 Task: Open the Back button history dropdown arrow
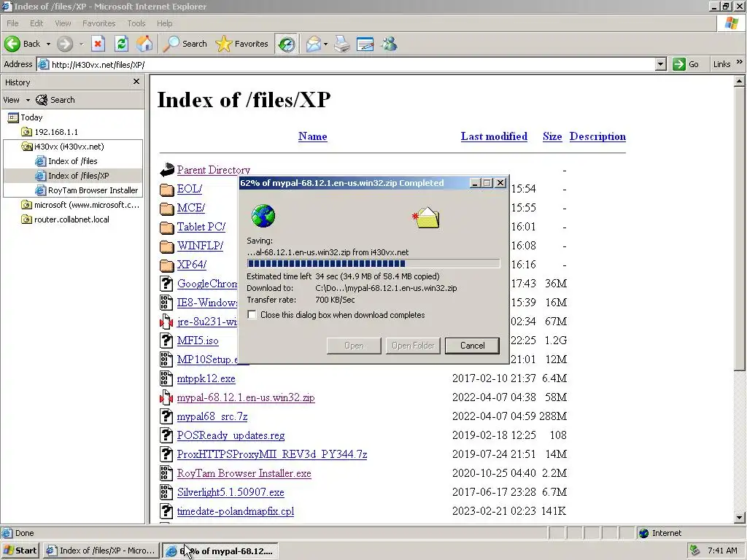(x=48, y=44)
